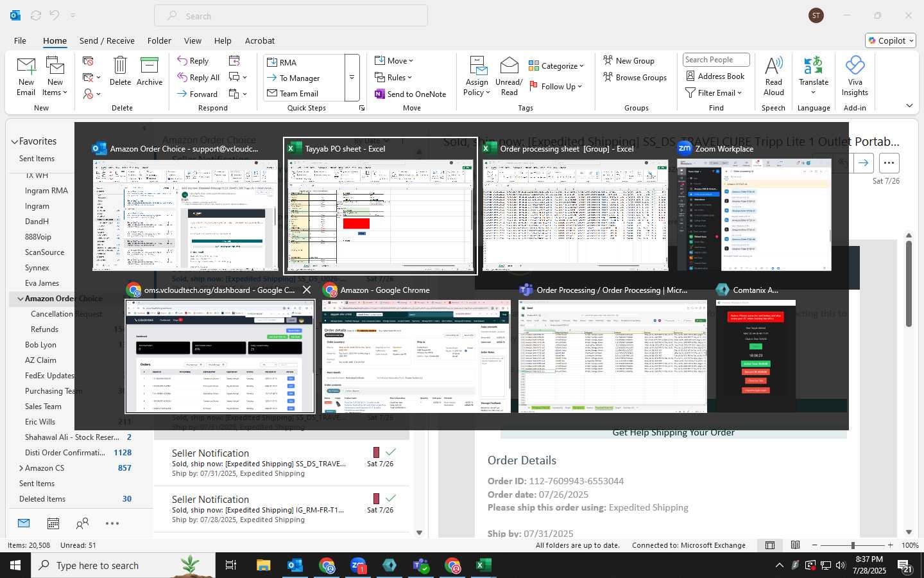Open the People view icon

coord(82,523)
